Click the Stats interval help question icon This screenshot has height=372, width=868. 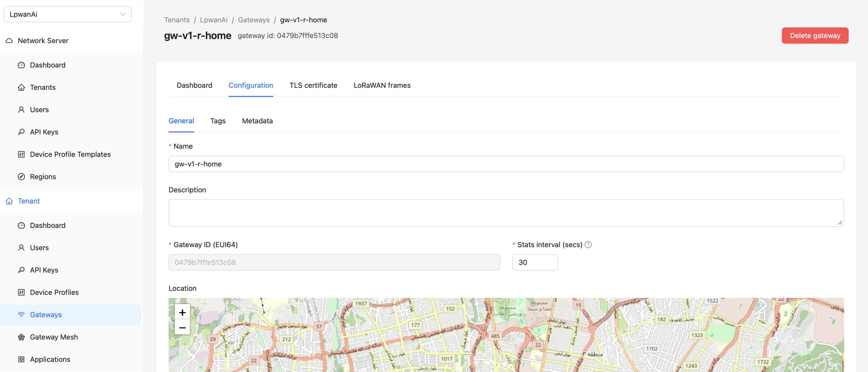click(x=588, y=245)
